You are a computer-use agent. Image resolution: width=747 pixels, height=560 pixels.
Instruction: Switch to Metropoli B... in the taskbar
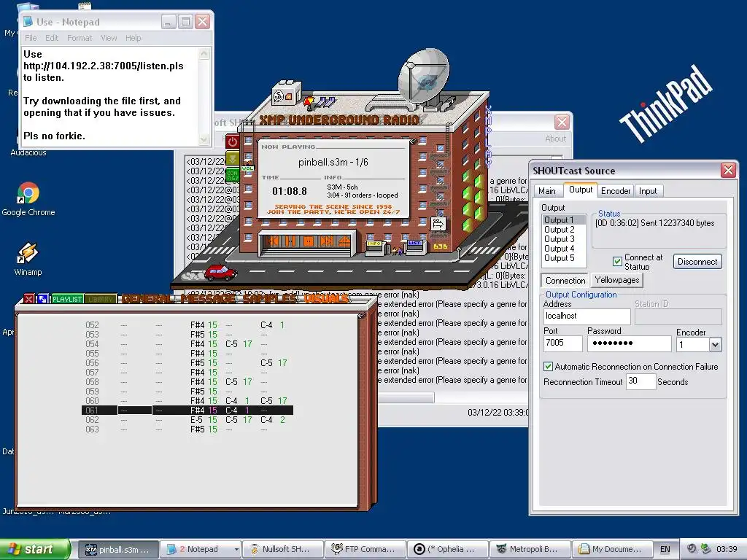tap(530, 549)
